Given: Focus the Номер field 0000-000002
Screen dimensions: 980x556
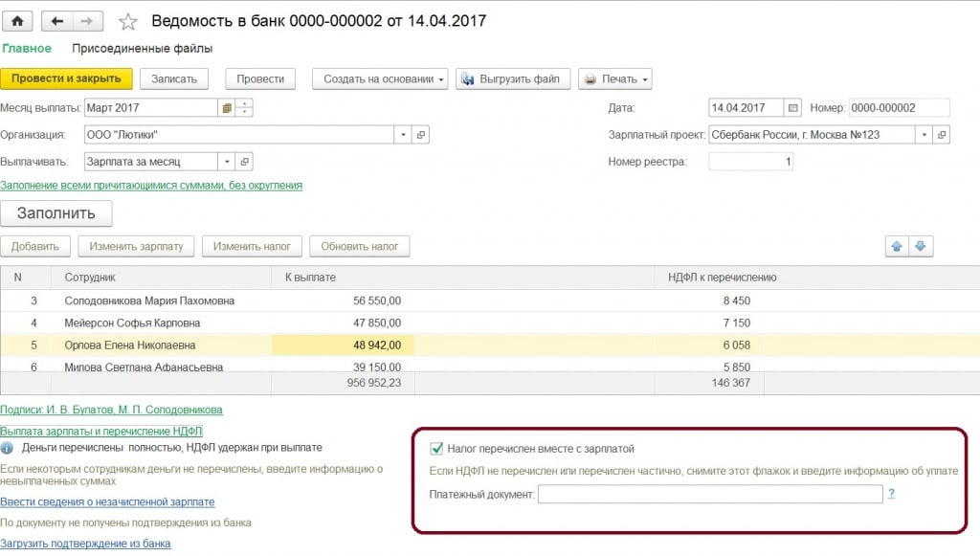Looking at the screenshot, I should [900, 108].
